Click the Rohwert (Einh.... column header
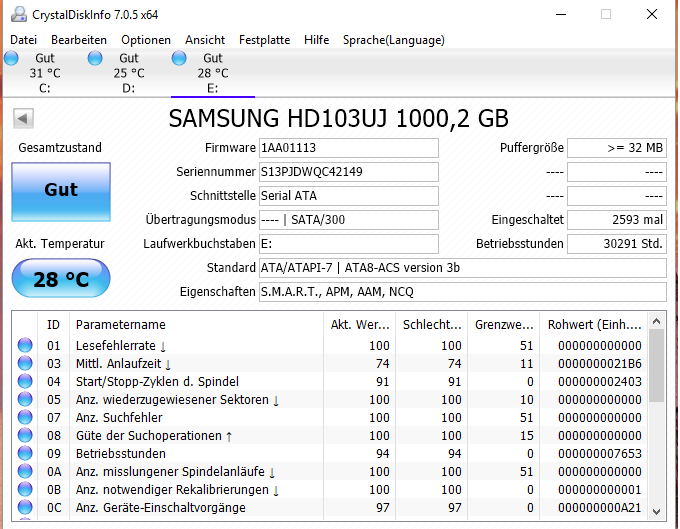The image size is (680, 529). (594, 324)
